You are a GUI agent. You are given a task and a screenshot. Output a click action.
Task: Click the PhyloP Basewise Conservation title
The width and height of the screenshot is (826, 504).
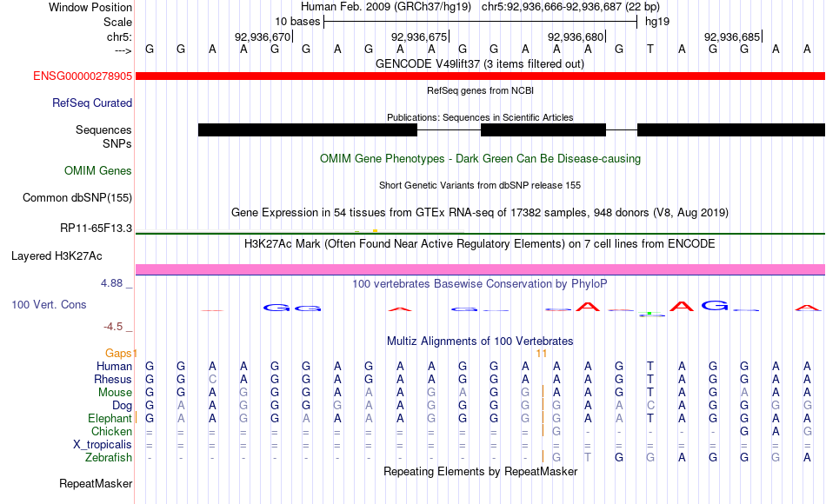(x=480, y=284)
